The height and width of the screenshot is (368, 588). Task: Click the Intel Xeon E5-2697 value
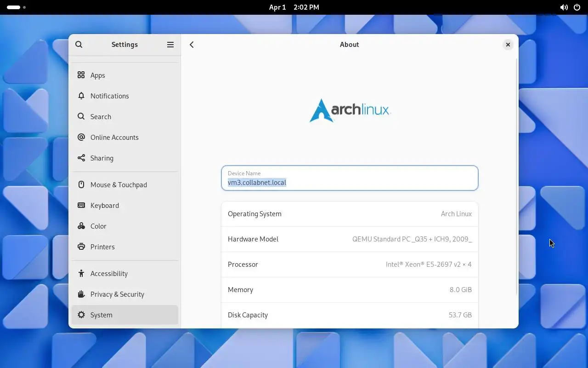tap(429, 264)
